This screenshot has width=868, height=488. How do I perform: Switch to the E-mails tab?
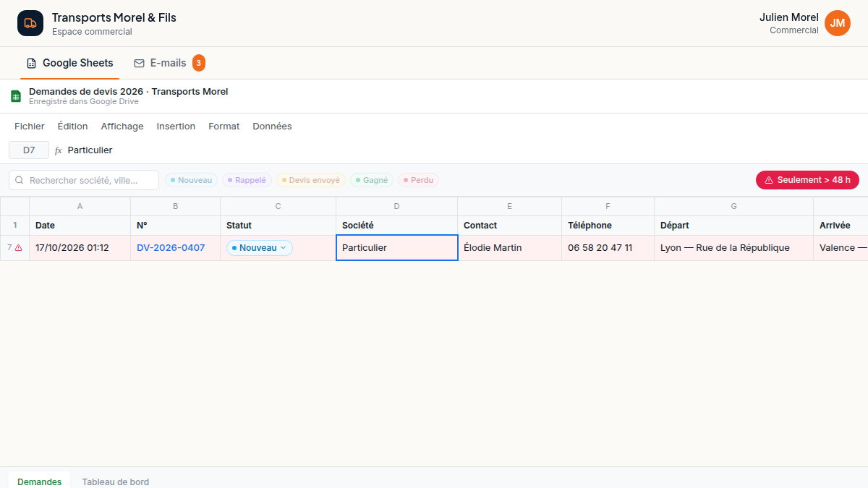(x=169, y=63)
